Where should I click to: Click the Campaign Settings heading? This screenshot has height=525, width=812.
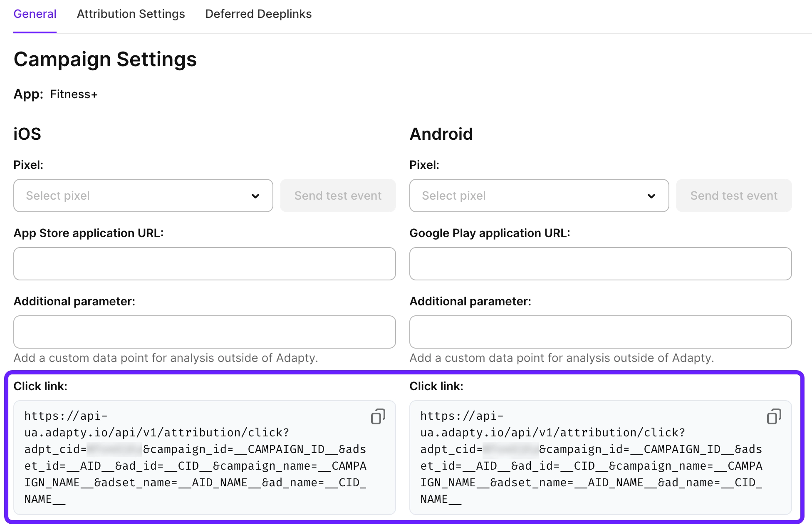point(105,59)
